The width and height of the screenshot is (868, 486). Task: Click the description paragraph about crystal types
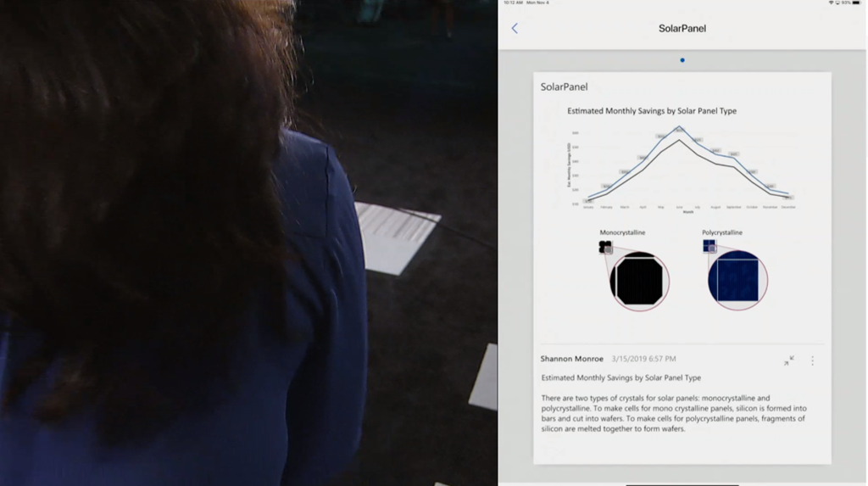[674, 413]
